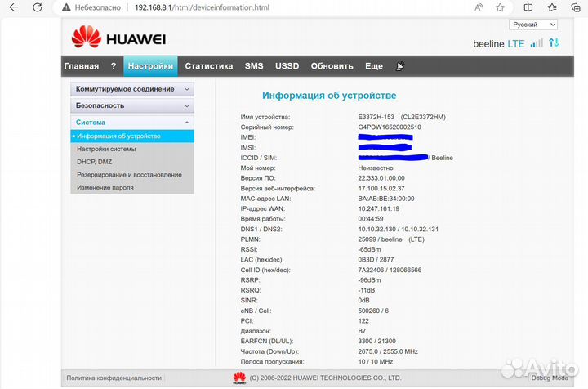Select Информация об устройстве sidebar item
The image size is (588, 389).
coord(132,136)
